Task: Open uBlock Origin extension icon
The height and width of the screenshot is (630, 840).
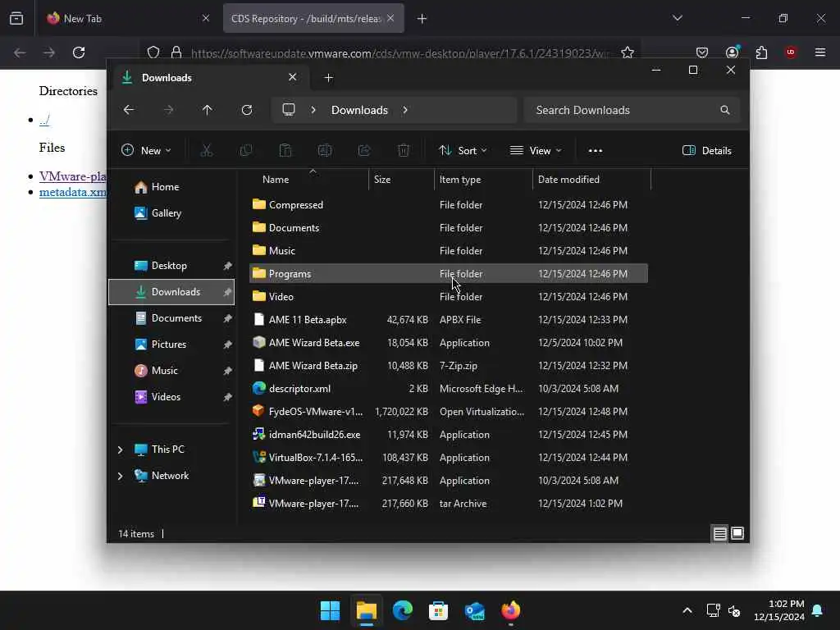Action: [x=791, y=52]
